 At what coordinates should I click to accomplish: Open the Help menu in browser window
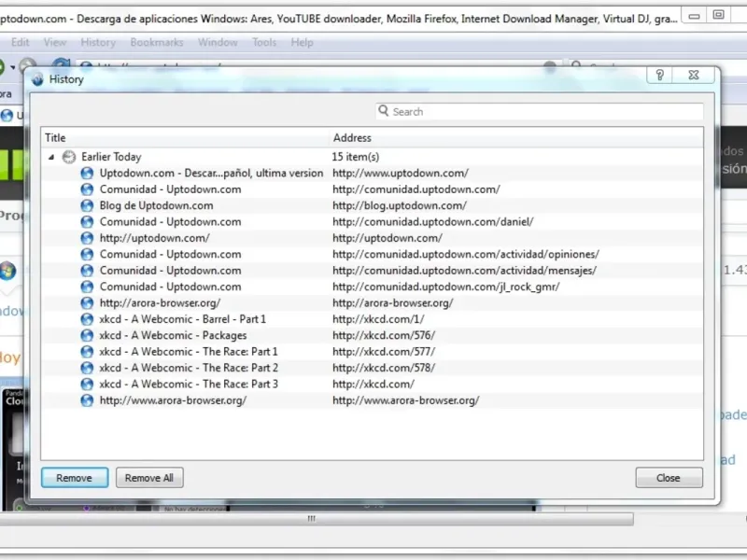click(302, 42)
